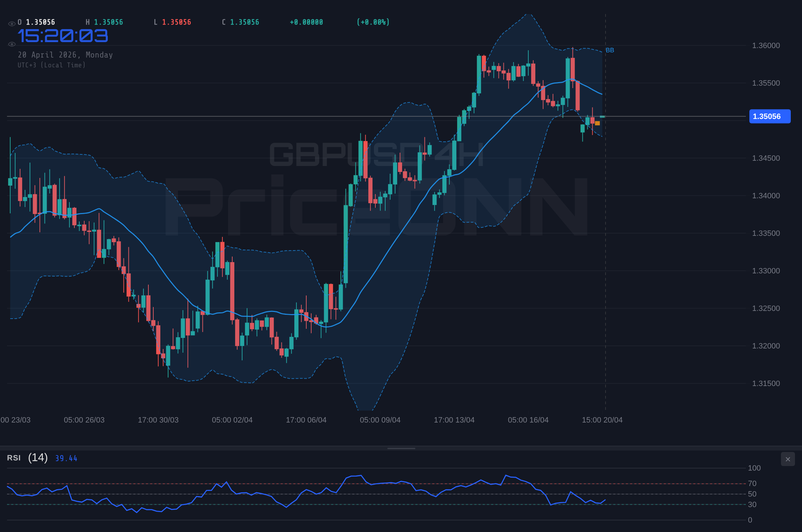Click the High value 1.35056

click(109, 22)
